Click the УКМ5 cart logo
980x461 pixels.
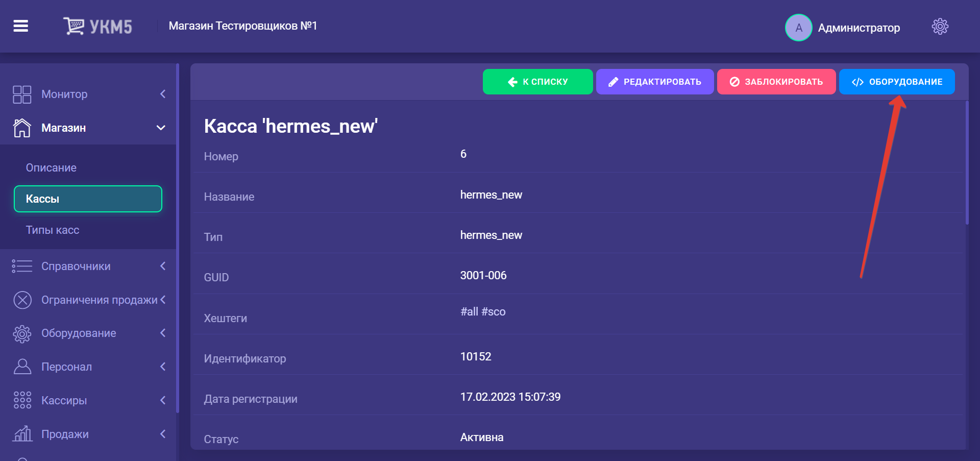click(x=97, y=26)
